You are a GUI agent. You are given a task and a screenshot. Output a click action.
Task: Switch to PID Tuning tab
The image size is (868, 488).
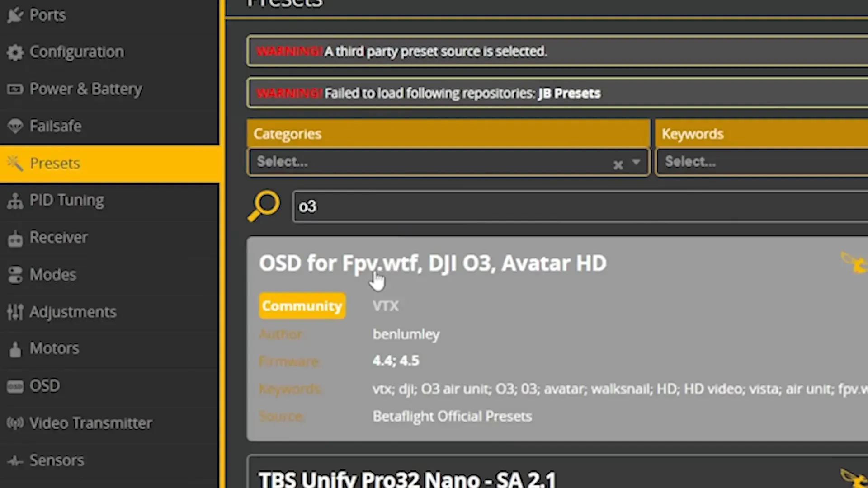108,200
